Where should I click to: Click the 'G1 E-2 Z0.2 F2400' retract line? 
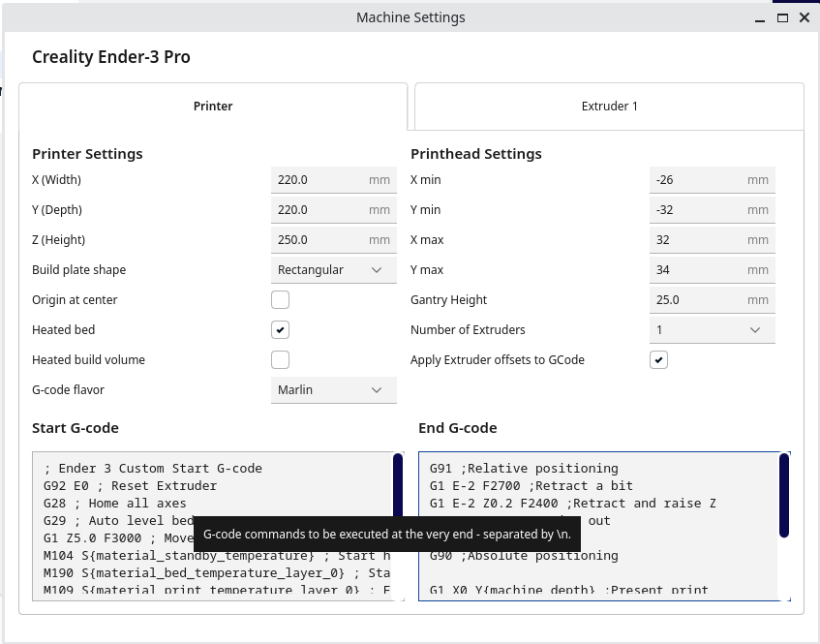point(572,504)
